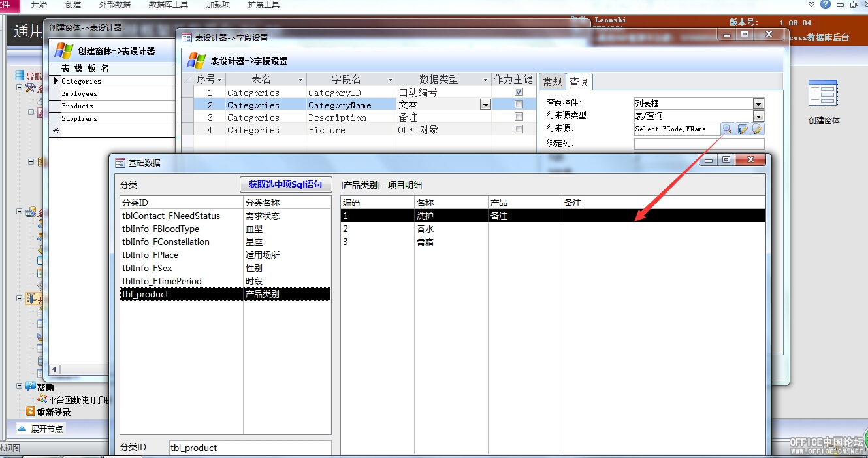Image resolution: width=868 pixels, height=458 pixels.
Task: Switch to the 常规 tab
Action: click(x=553, y=82)
